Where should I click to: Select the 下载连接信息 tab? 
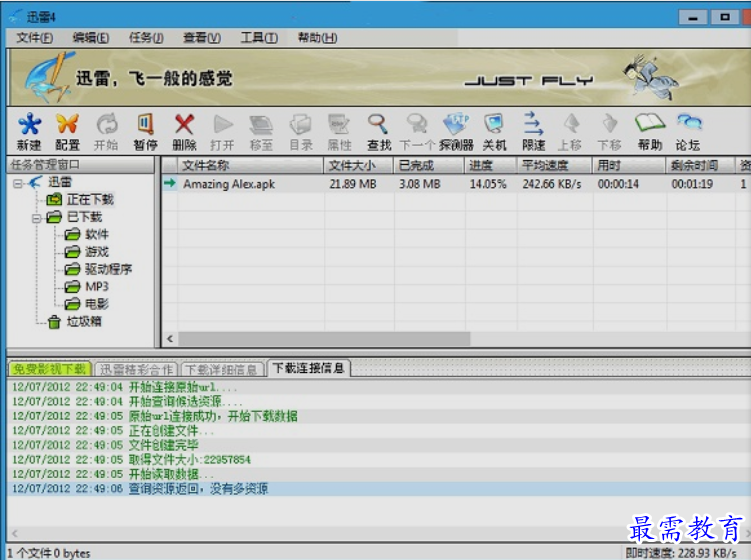pos(308,368)
